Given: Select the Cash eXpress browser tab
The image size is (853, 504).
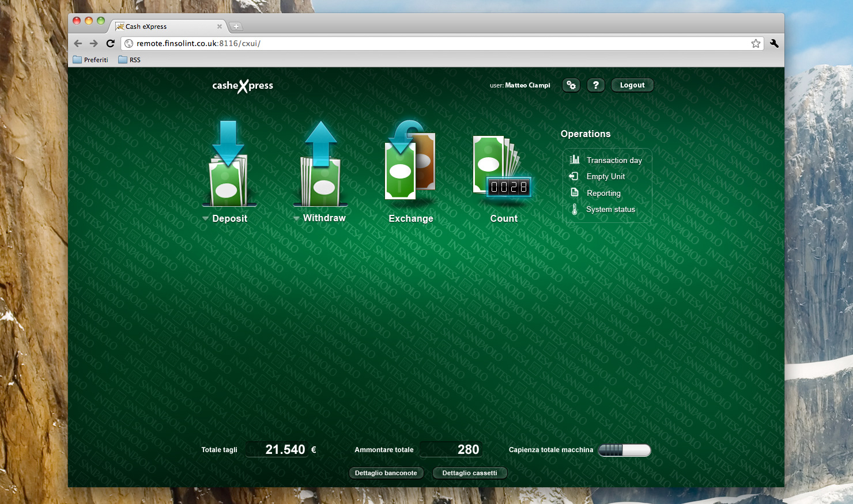Looking at the screenshot, I should tap(167, 26).
